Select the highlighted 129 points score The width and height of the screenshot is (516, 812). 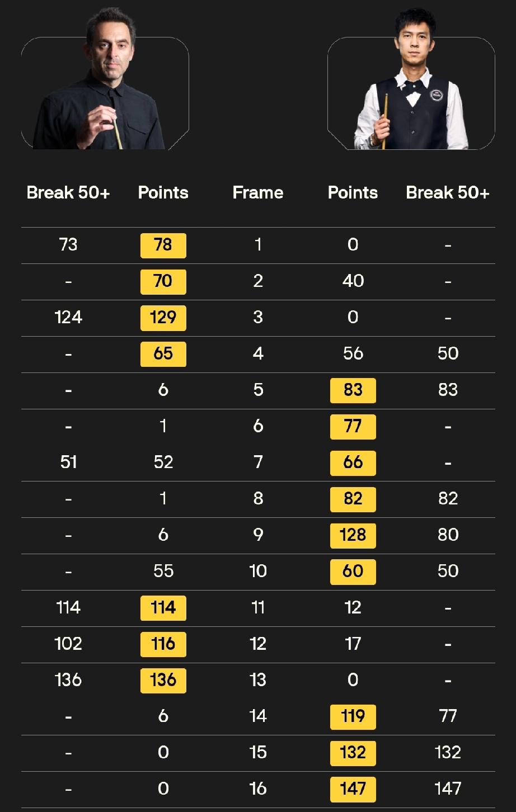point(163,318)
